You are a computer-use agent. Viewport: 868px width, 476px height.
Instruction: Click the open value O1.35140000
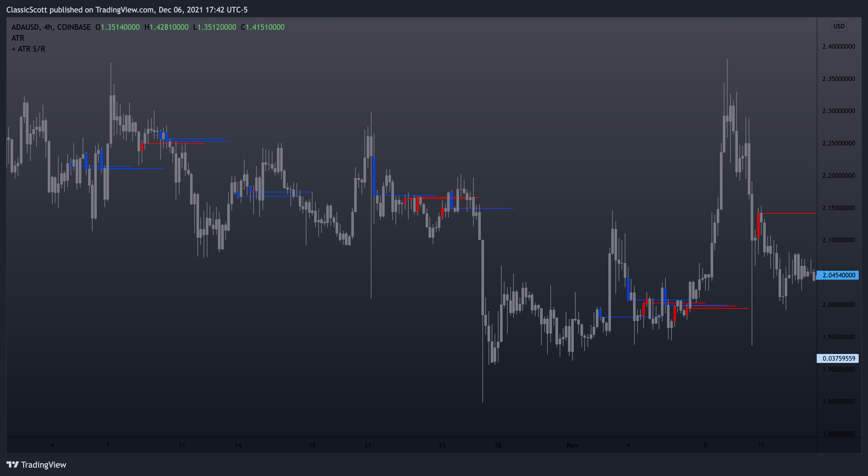pos(118,27)
